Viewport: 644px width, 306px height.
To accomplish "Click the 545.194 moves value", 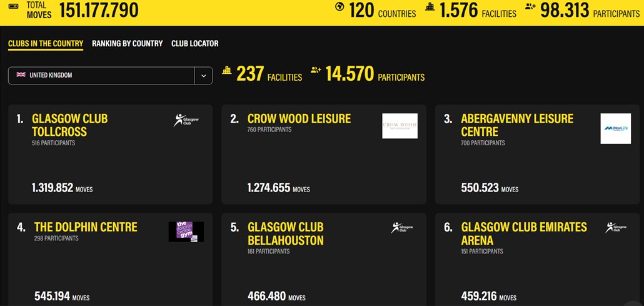I will [x=52, y=296].
